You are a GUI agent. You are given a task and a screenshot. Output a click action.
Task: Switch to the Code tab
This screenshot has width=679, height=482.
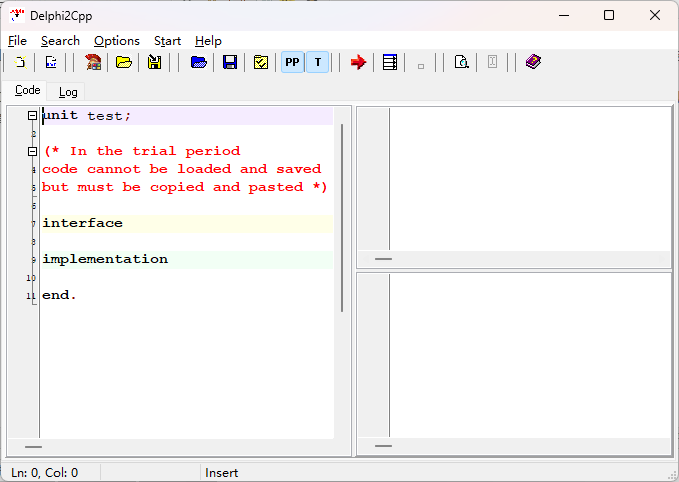point(28,90)
